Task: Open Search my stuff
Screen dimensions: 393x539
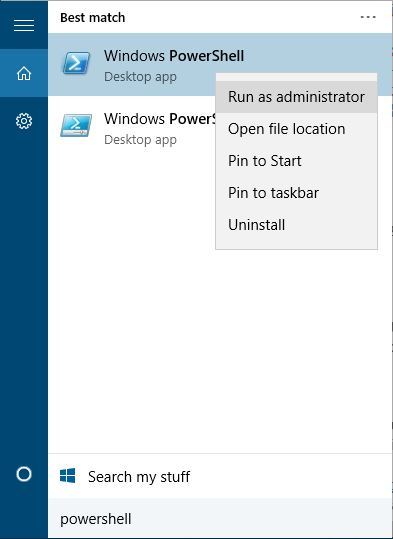Action: (220, 476)
